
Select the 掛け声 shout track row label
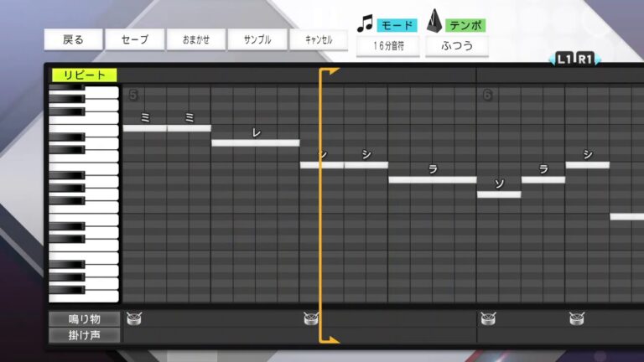85,335
